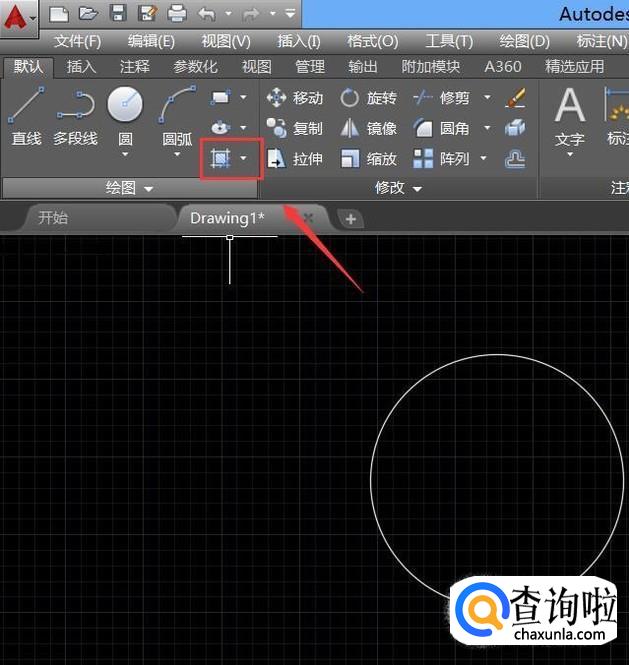Click the Circle (圆) tool icon

point(125,105)
